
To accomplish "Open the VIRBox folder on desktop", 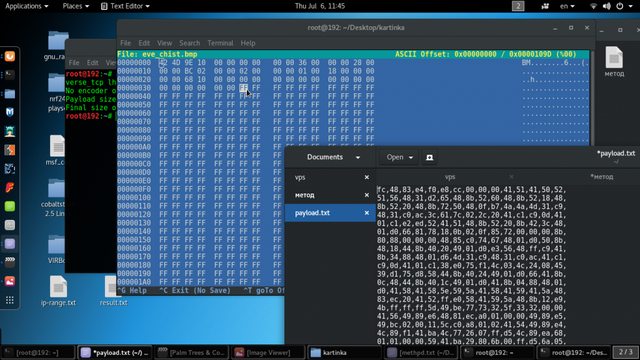I will 56,249.
